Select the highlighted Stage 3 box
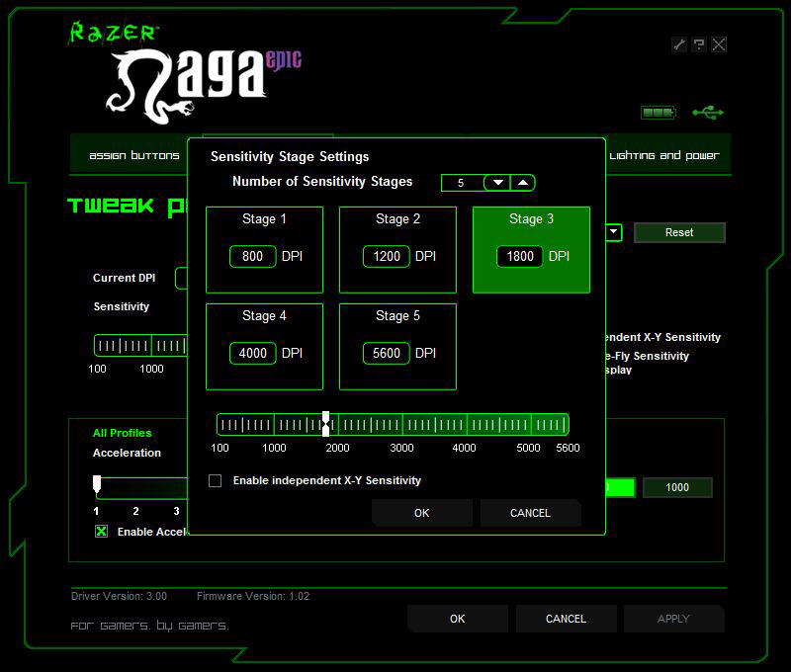The image size is (791, 672). coord(531,250)
